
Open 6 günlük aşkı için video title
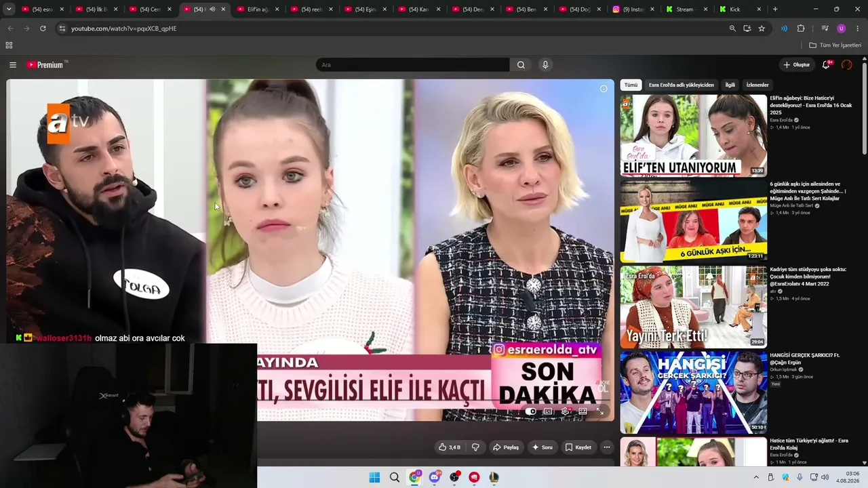(808, 191)
